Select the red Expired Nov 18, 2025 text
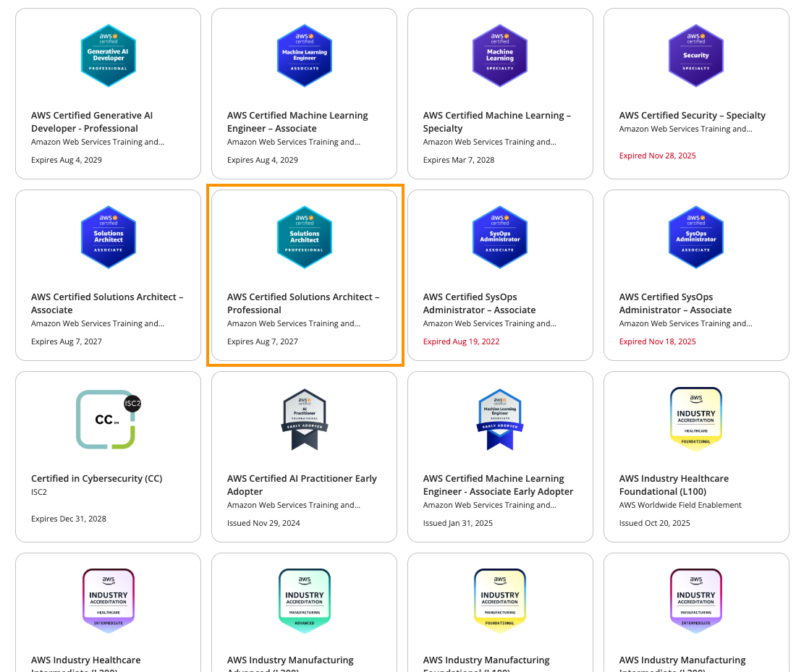 [657, 341]
